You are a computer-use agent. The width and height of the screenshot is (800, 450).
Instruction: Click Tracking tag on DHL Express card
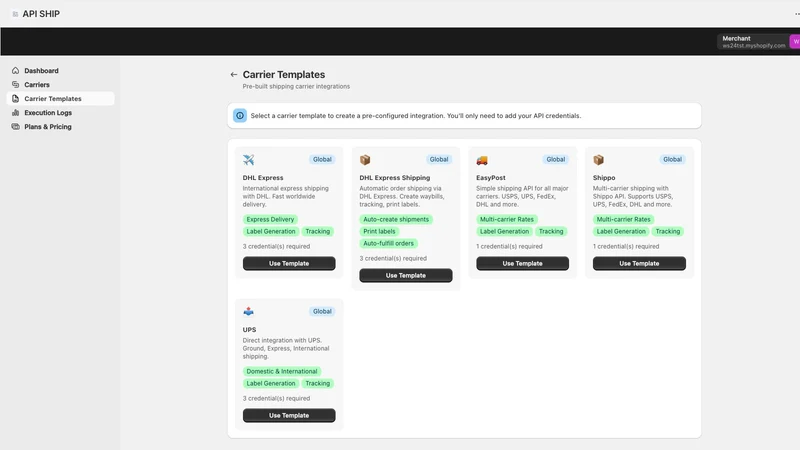point(318,232)
